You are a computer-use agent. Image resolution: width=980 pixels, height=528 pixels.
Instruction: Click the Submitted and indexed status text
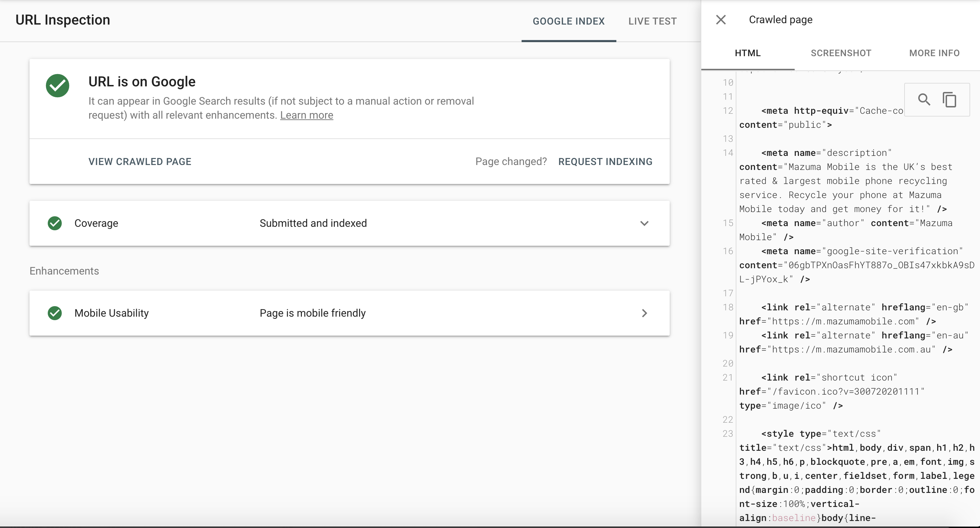tap(313, 223)
